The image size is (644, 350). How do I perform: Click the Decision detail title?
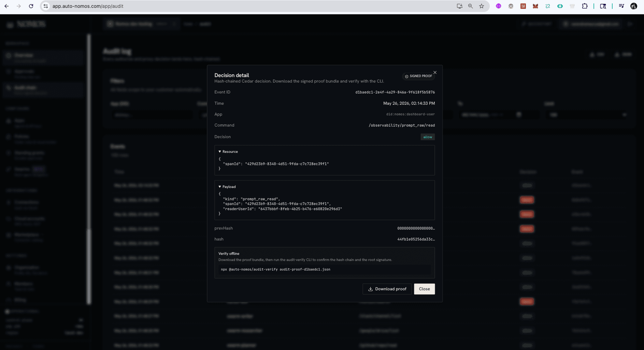[x=232, y=75]
